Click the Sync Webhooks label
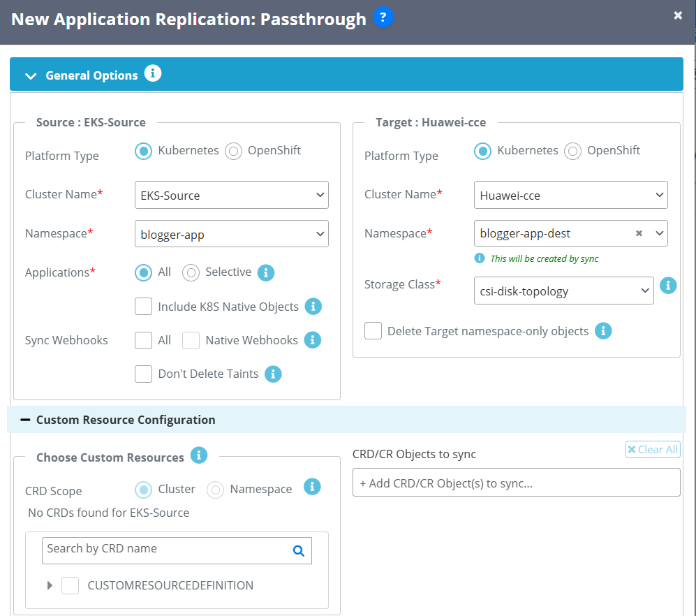 coord(66,340)
